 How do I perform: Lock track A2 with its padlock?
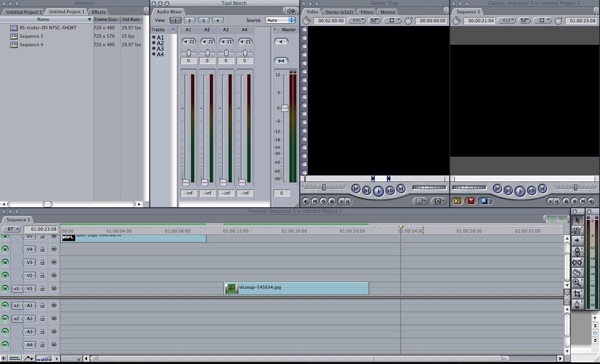tap(42, 318)
